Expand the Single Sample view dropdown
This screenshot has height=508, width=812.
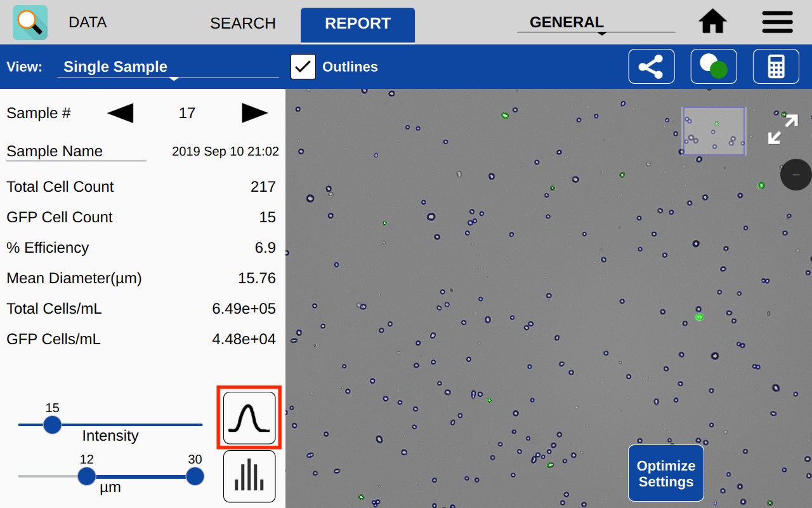[168, 67]
